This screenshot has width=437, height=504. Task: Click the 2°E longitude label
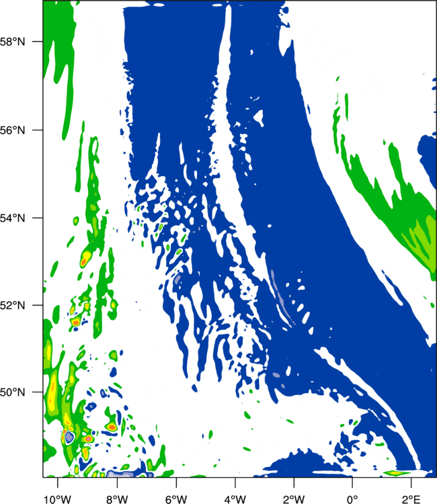pos(411,499)
